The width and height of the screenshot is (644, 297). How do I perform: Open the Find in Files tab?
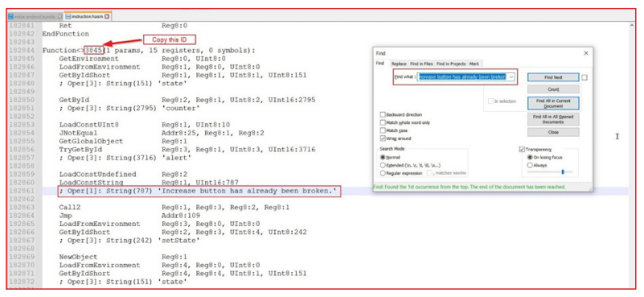point(421,64)
